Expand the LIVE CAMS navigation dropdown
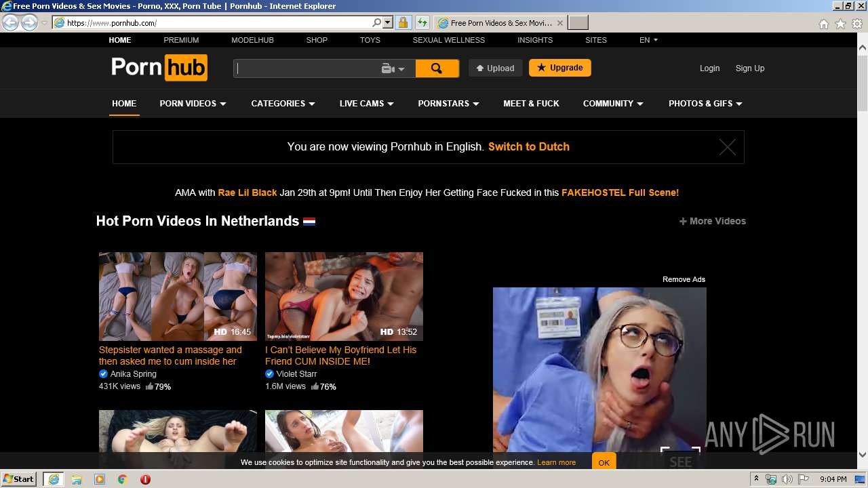This screenshot has width=868, height=488. tap(366, 104)
